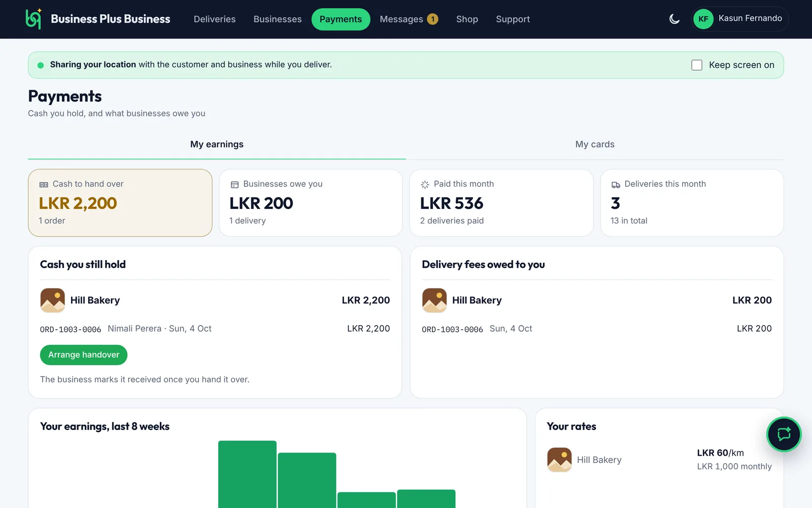The width and height of the screenshot is (812, 508).
Task: Click order ID under Delivery fees owed to you
Action: (452, 329)
